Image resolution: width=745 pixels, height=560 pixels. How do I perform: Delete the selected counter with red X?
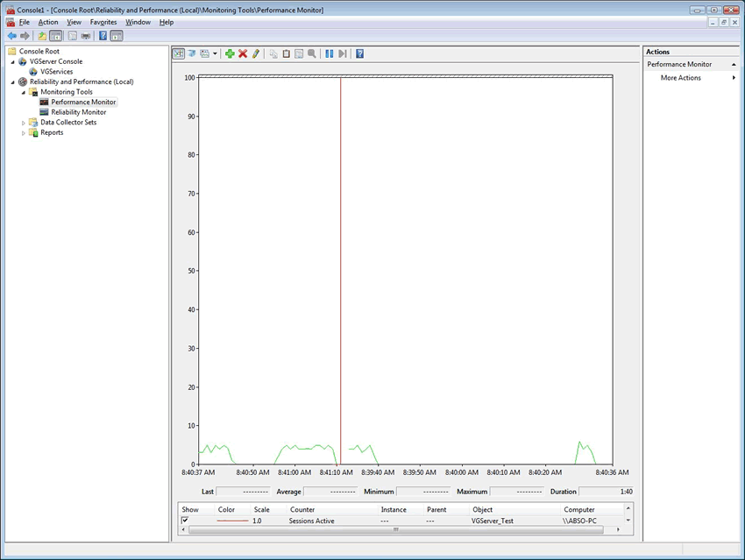tap(243, 53)
